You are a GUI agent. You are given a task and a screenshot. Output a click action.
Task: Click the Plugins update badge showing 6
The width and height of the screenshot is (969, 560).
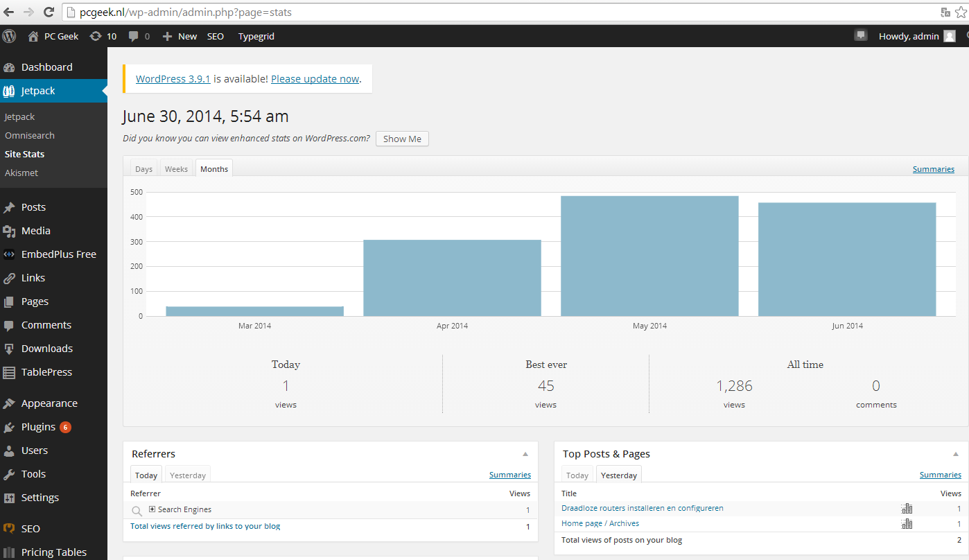65,427
